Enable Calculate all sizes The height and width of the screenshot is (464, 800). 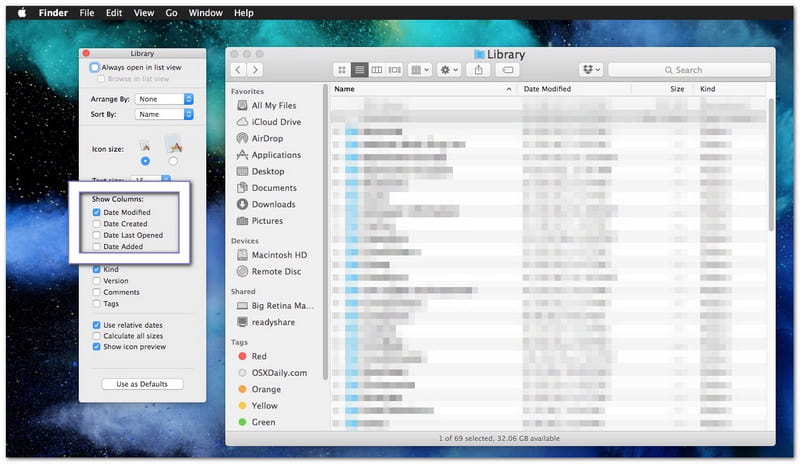tap(96, 336)
